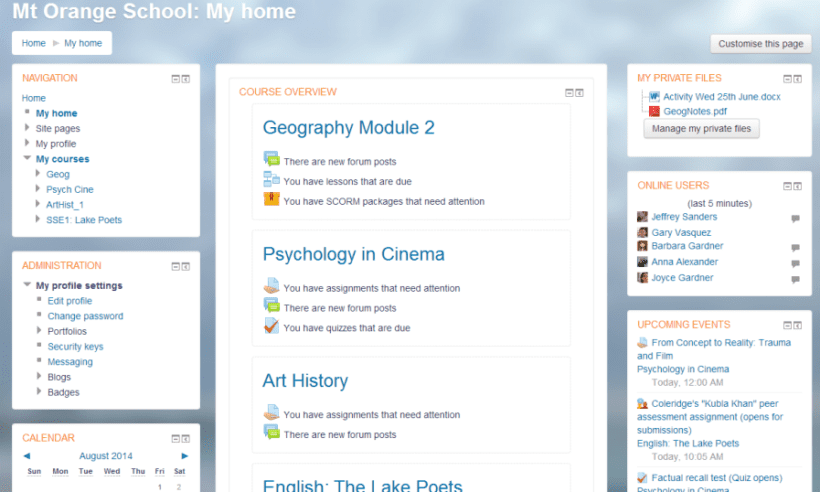The image size is (820, 492).
Task: Click Manage my private files button
Action: tap(701, 129)
